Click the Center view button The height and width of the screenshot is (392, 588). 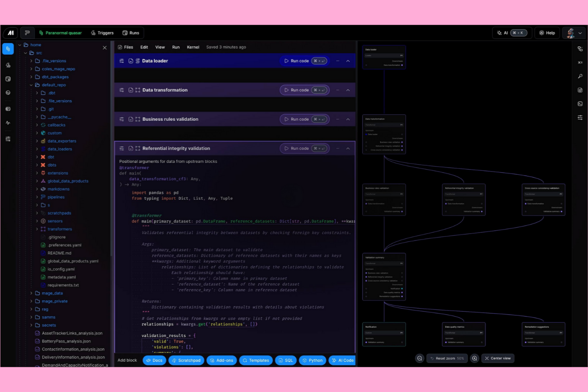pyautogui.click(x=498, y=358)
